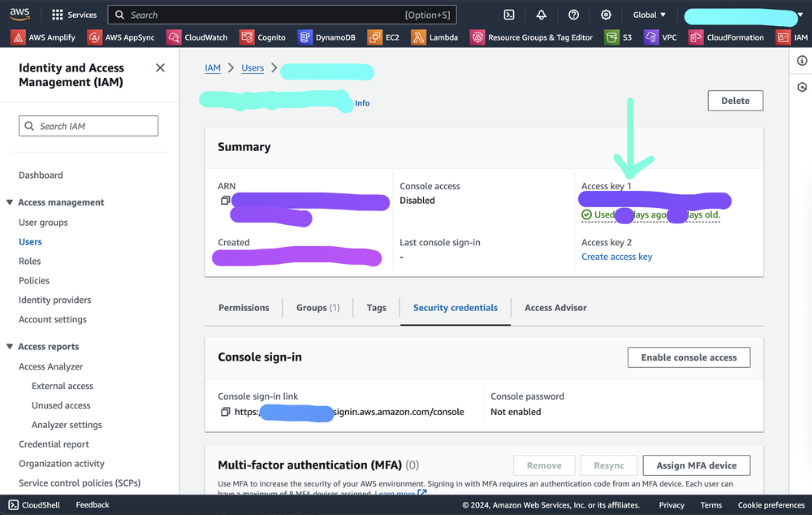Open Resource Groups & Tag Editor shortcut
The width and height of the screenshot is (812, 515).
click(x=531, y=37)
